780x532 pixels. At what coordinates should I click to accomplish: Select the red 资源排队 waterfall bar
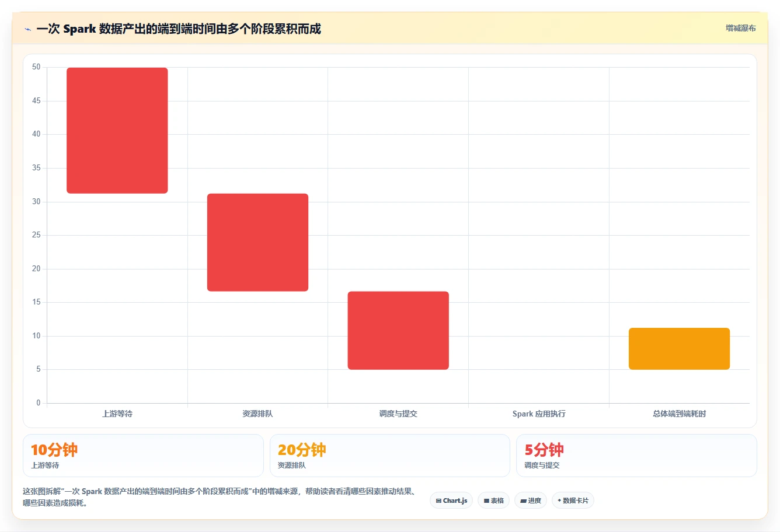[257, 243]
